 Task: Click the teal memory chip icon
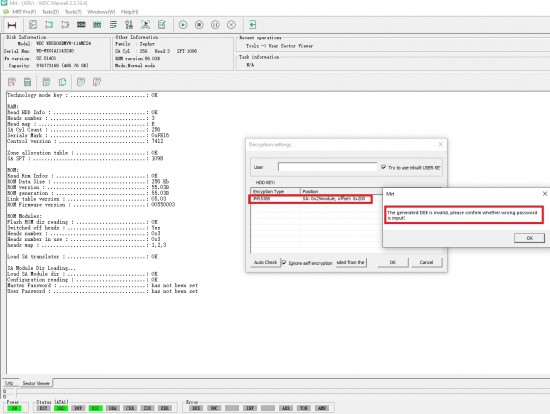click(x=97, y=25)
